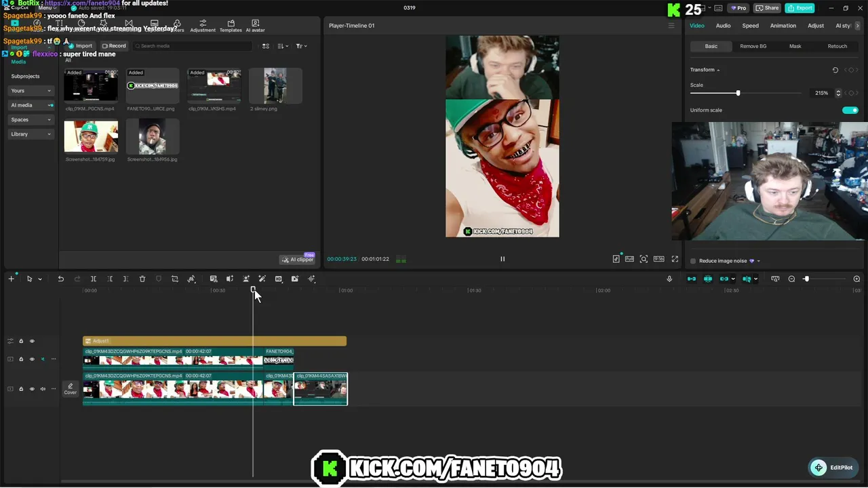Toggle lock on the overlay video track
868x488 pixels.
click(21, 359)
